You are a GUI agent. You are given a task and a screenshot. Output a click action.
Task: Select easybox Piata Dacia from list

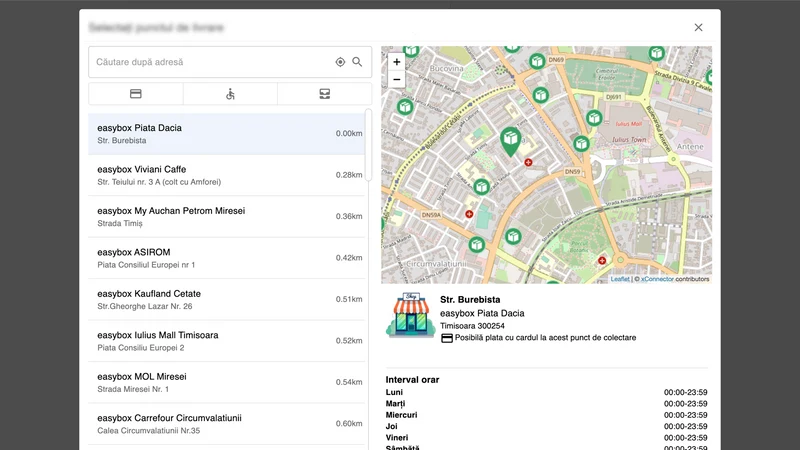227,134
